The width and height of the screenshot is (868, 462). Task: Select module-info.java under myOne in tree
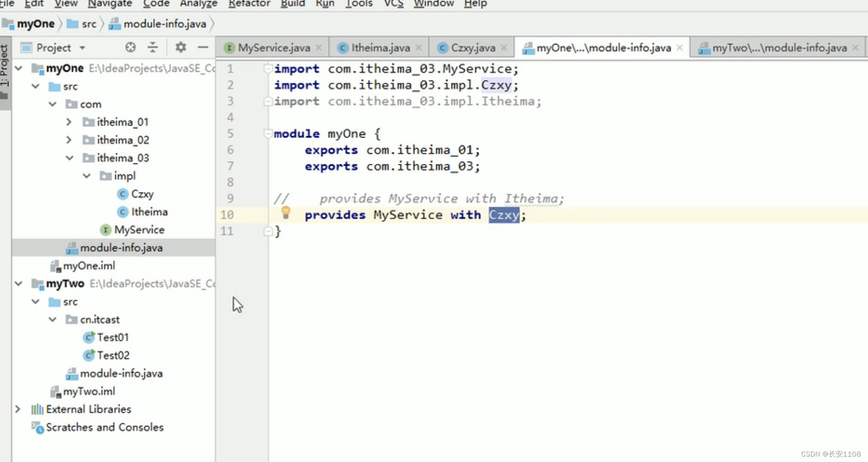[x=115, y=248]
